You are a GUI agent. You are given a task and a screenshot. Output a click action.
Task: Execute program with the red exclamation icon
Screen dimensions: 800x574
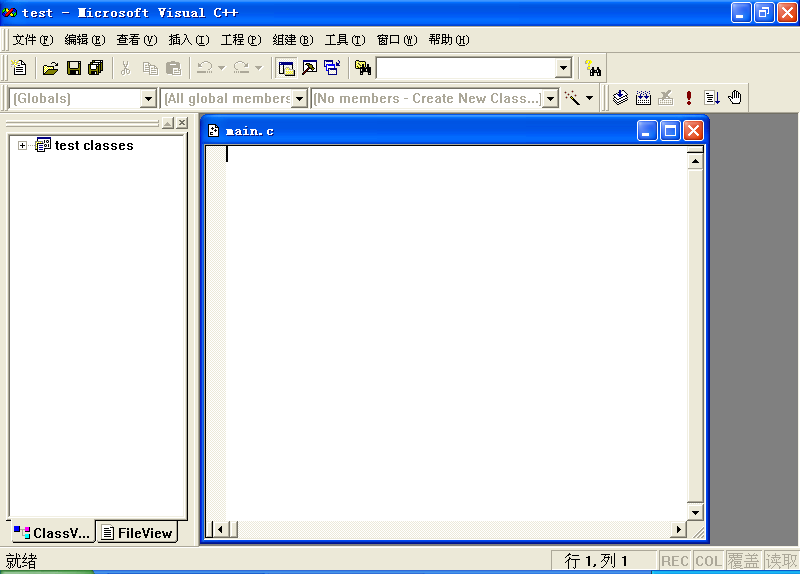689,98
